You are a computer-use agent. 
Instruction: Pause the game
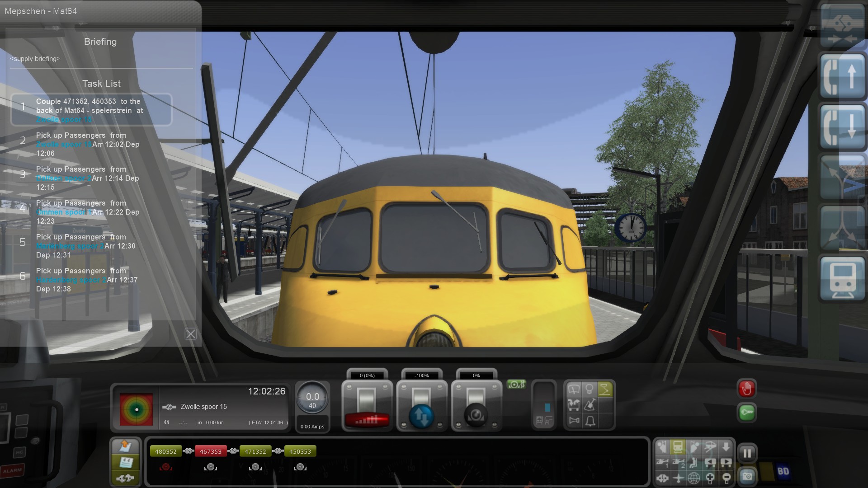(x=747, y=453)
